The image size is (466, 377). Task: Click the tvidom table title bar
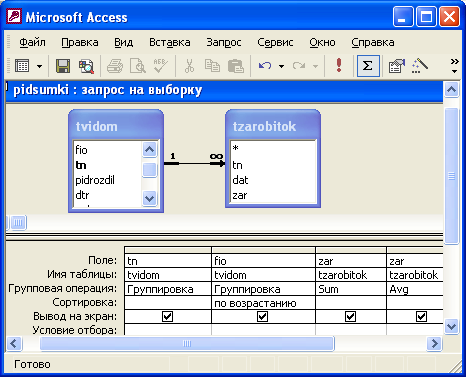(x=116, y=126)
